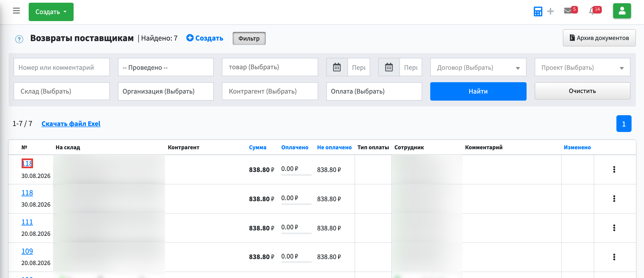Image resolution: width=644 pixels, height=278 pixels.
Task: Click the gray plus icon near calculator
Action: 550,11
